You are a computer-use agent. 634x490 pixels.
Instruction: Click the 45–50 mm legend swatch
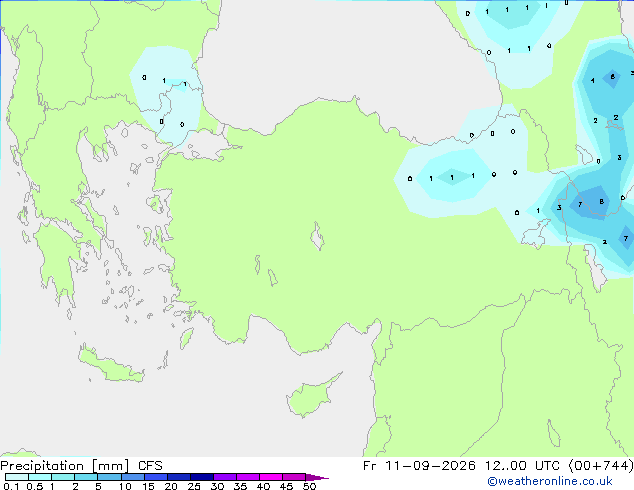click(294, 477)
